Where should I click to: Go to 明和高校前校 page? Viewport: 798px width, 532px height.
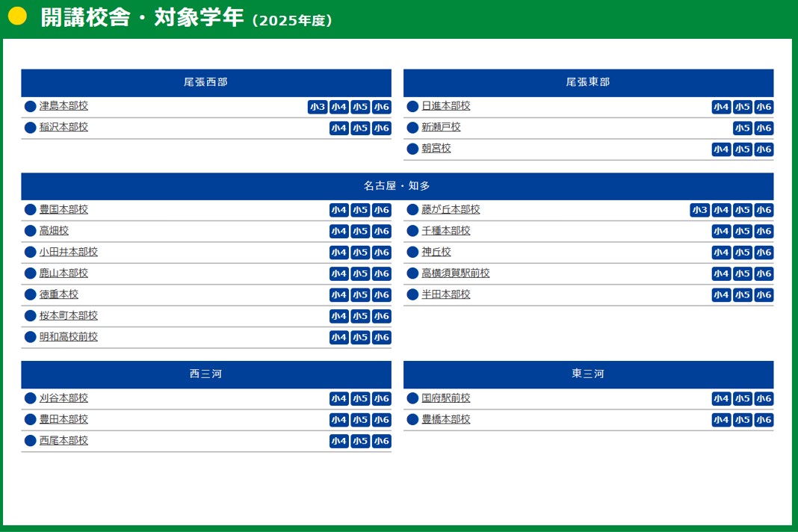point(69,337)
